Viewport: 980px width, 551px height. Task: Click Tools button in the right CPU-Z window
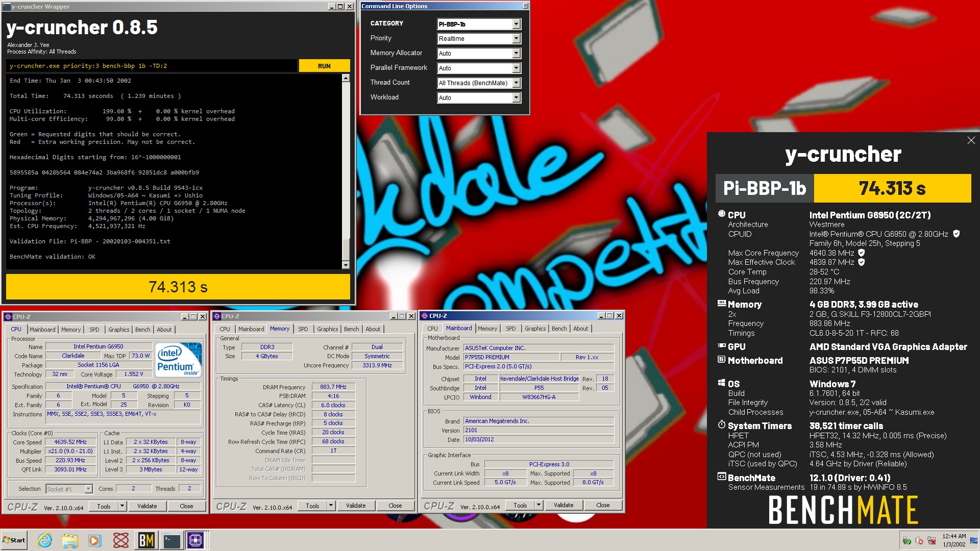click(520, 505)
